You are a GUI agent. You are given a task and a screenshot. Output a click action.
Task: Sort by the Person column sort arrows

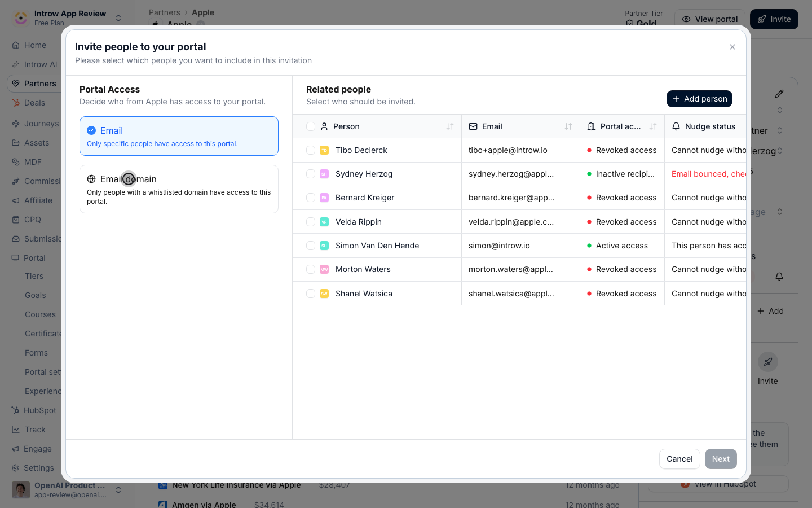(450, 126)
